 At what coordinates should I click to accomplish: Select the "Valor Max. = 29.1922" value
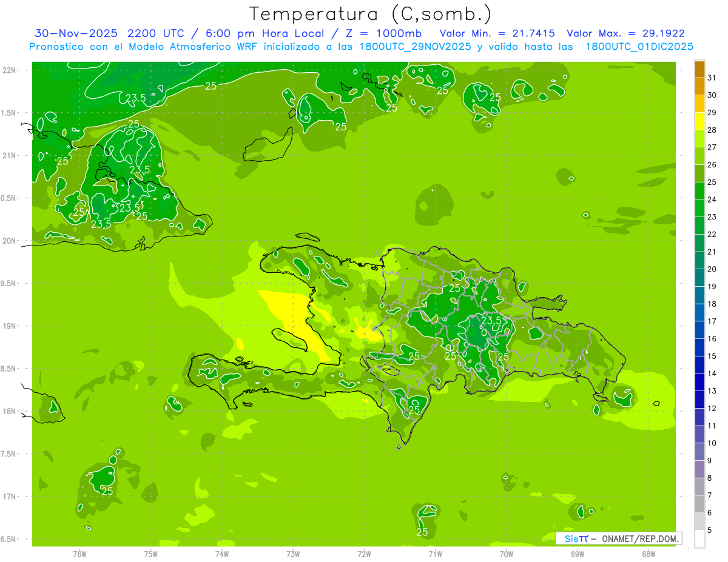click(x=626, y=34)
